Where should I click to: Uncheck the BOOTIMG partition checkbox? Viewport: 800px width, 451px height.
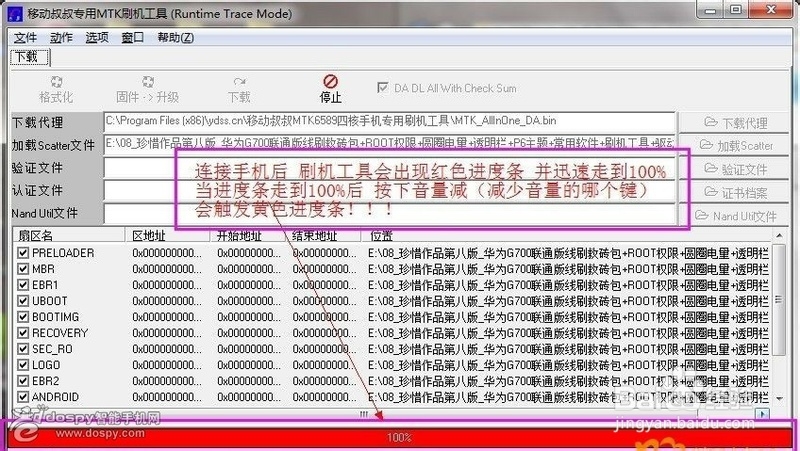23,317
